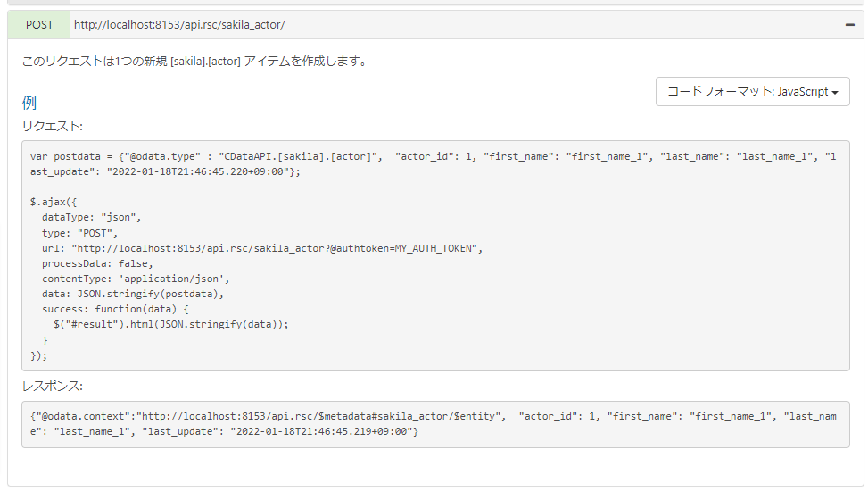Screen dimensions: 868x491
Task: Click the data: JSON.stringify(postdata) line
Action: click(133, 294)
